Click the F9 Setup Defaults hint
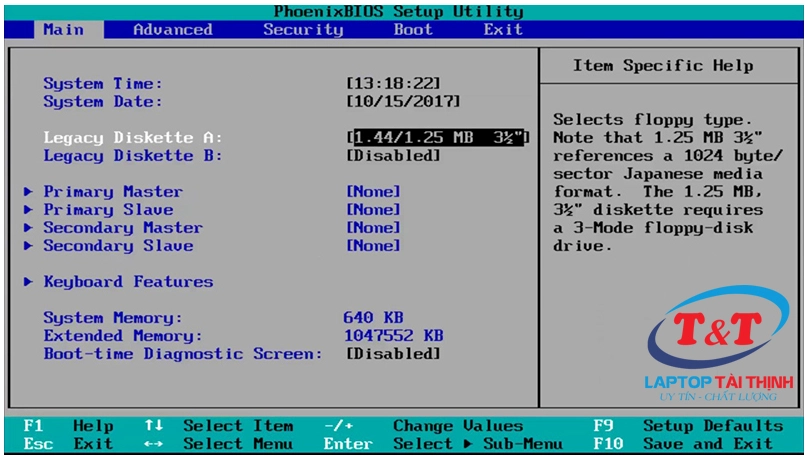 click(688, 426)
